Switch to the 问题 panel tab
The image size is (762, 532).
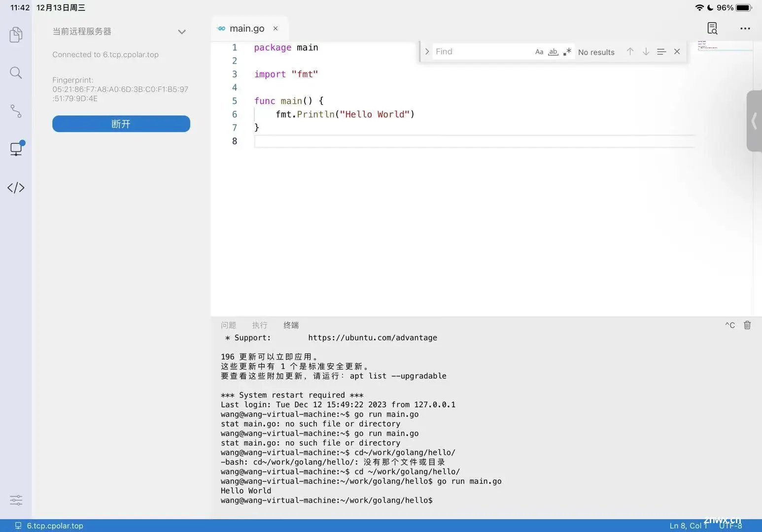click(228, 325)
